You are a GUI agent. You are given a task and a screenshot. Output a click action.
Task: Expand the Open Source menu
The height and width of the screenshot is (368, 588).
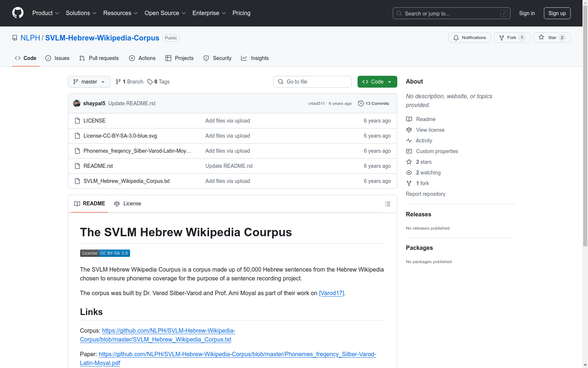[165, 13]
